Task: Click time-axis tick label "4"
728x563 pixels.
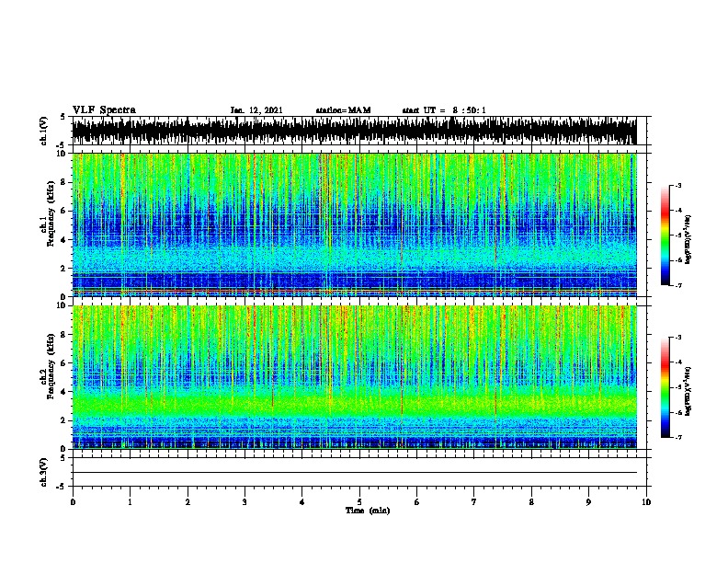Action: tap(302, 502)
